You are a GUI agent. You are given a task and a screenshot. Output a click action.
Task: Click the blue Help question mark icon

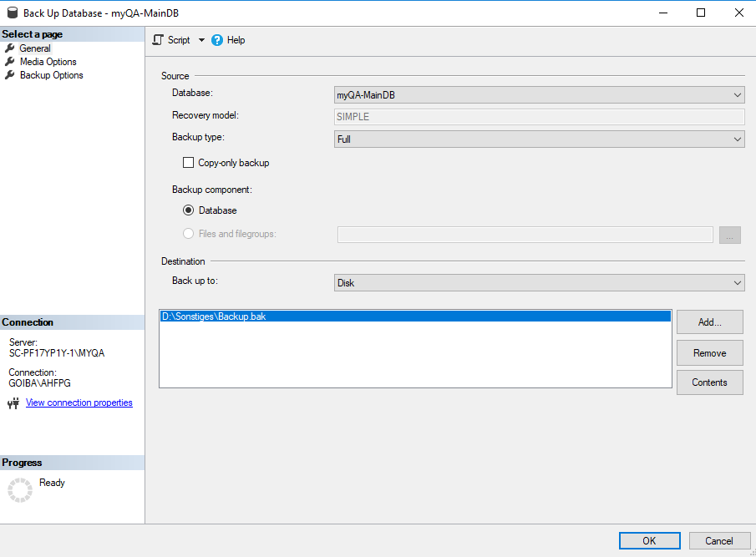[217, 40]
